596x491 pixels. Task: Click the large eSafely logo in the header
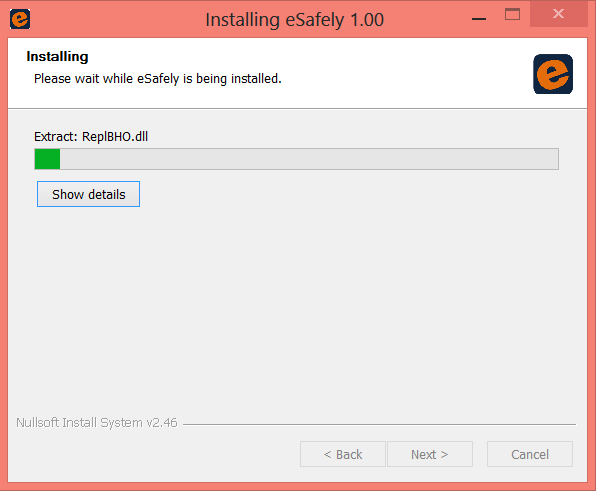tap(553, 74)
